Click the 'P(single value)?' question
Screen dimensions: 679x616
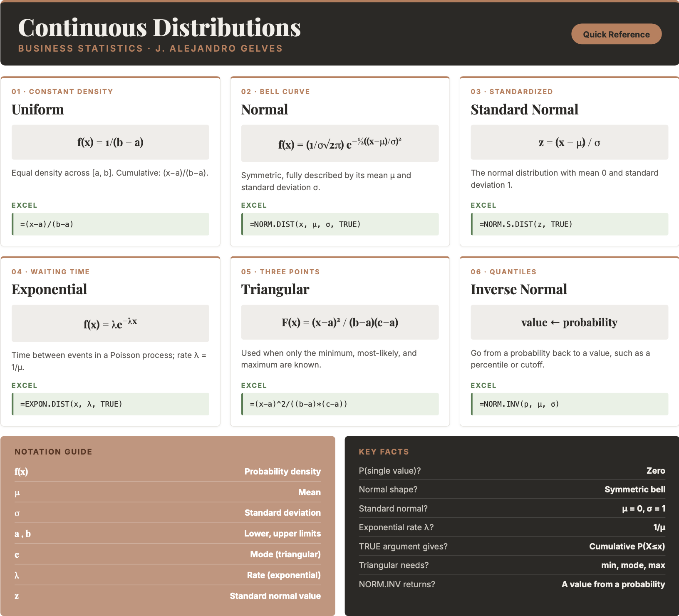[390, 471]
